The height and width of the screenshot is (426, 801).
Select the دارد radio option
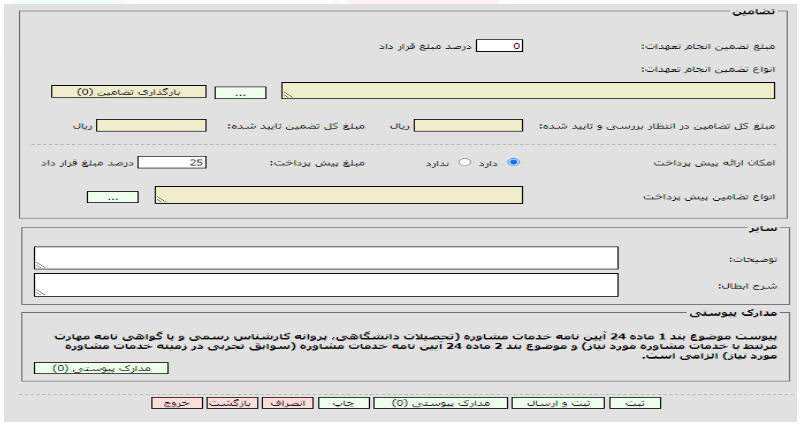[x=513, y=162]
